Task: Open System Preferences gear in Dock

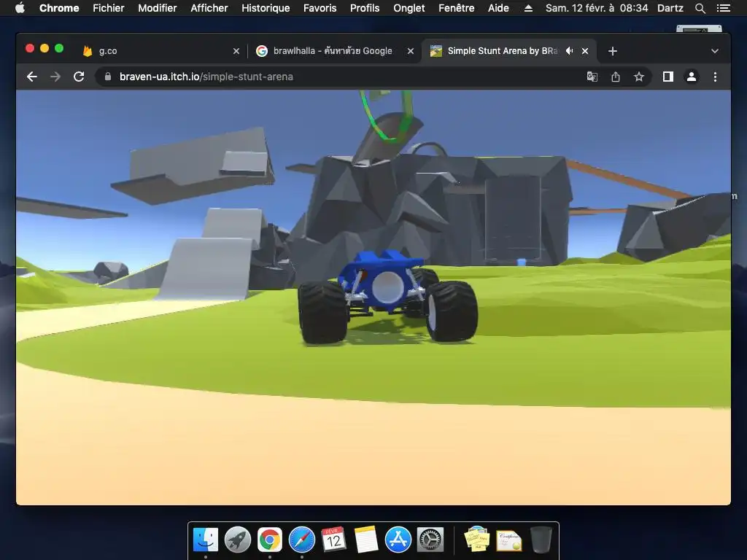Action: tap(430, 540)
